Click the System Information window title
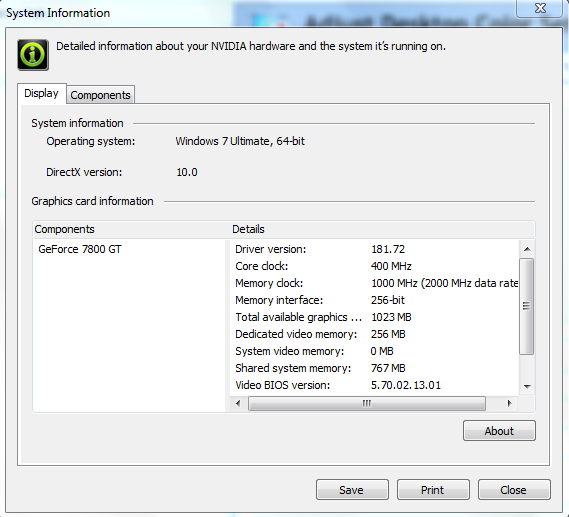Image resolution: width=569 pixels, height=517 pixels. click(58, 13)
